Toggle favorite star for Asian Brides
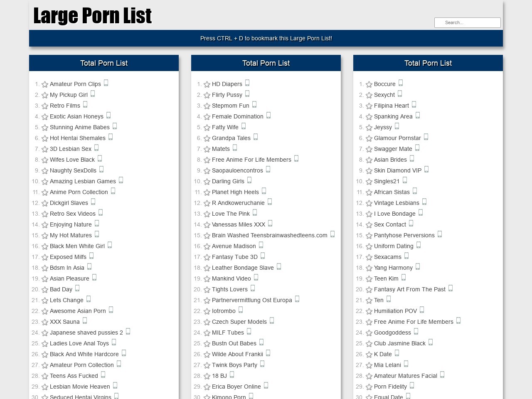This screenshot has height=399, width=532. 369,160
